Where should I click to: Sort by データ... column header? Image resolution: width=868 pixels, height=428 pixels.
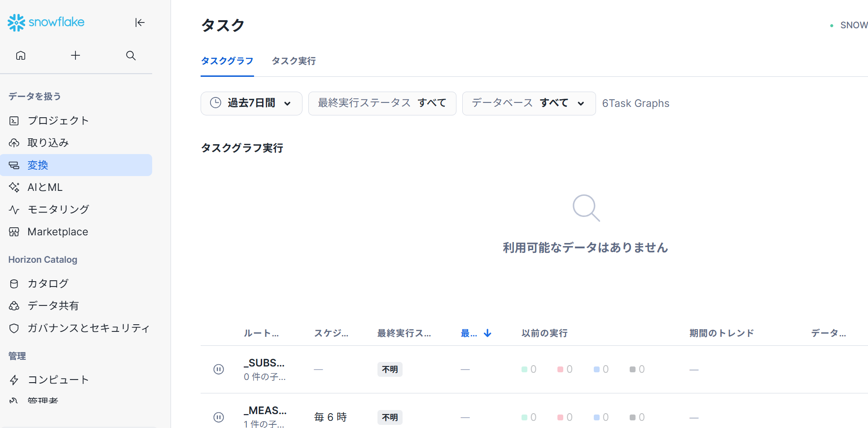click(829, 333)
